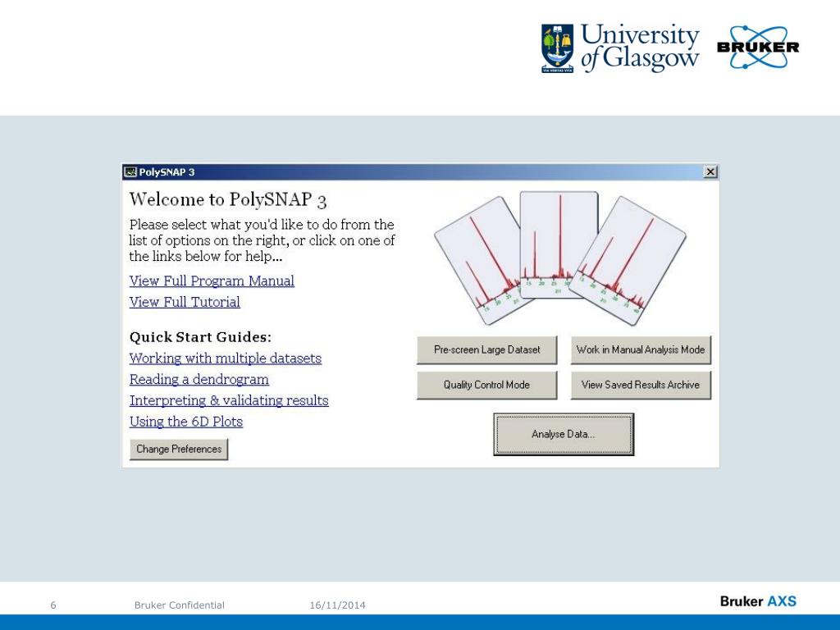Screen dimensions: 840x630
Task: Open Working with multiple datasets guide
Action: pyautogui.click(x=225, y=358)
